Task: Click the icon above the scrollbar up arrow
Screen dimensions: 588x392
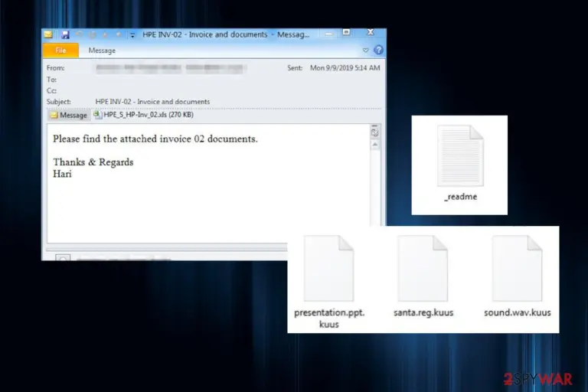Action: 374,132
